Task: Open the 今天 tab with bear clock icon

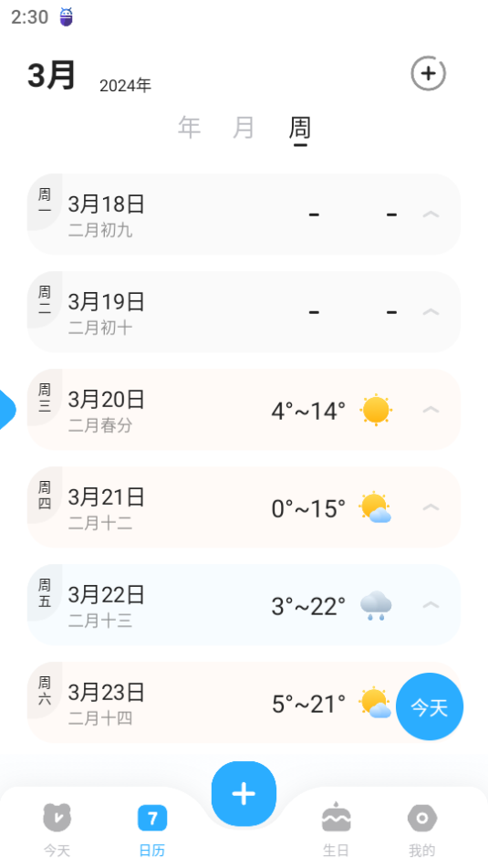Action: click(57, 830)
